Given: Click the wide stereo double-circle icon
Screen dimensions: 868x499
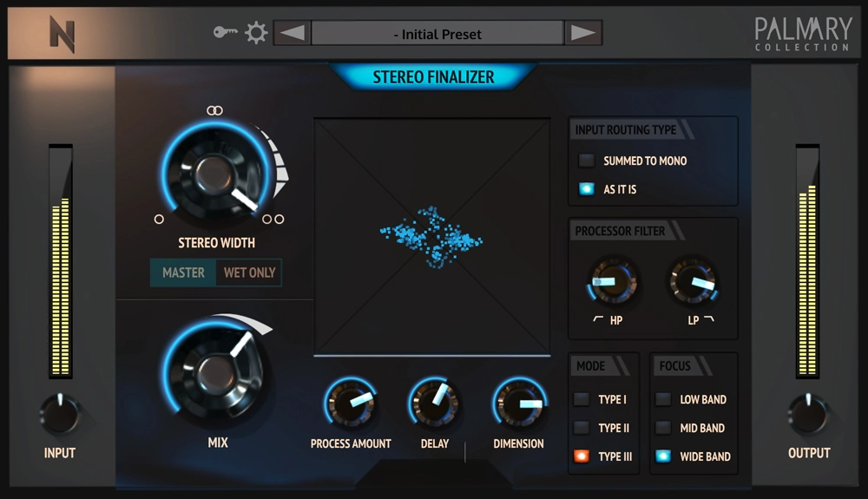Looking at the screenshot, I should pos(273,219).
